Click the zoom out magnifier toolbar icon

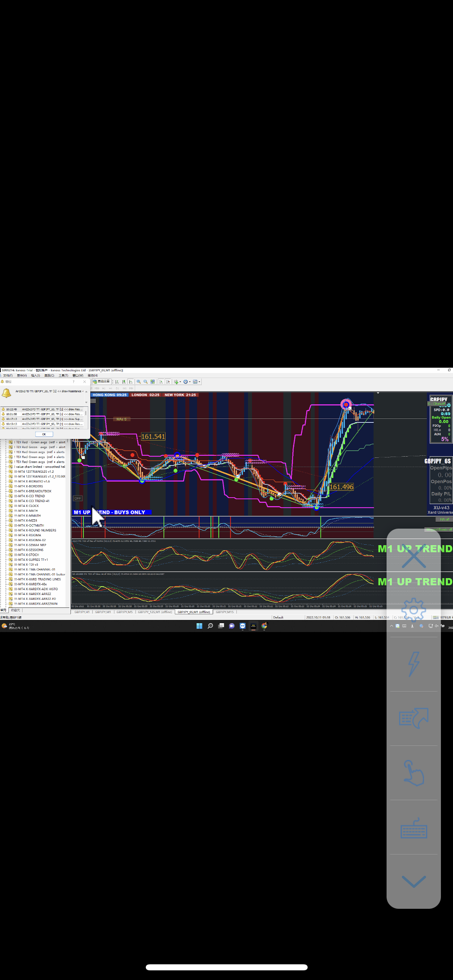[x=145, y=382]
